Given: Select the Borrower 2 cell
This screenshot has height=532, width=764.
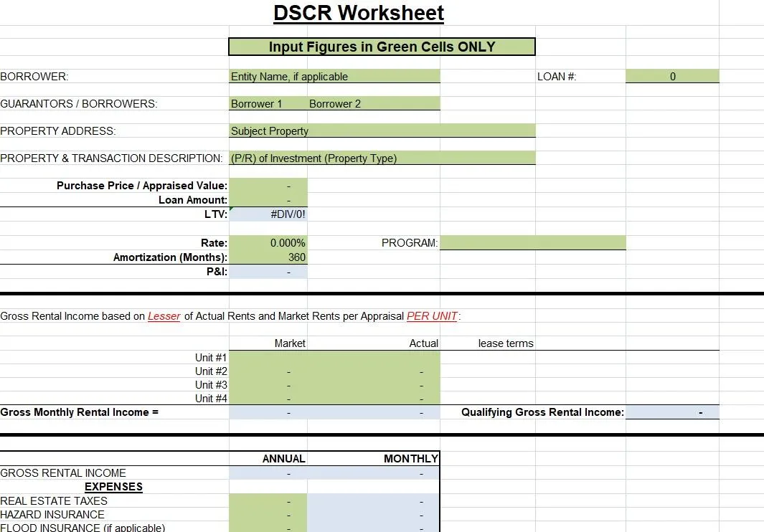Looking at the screenshot, I should 374,104.
